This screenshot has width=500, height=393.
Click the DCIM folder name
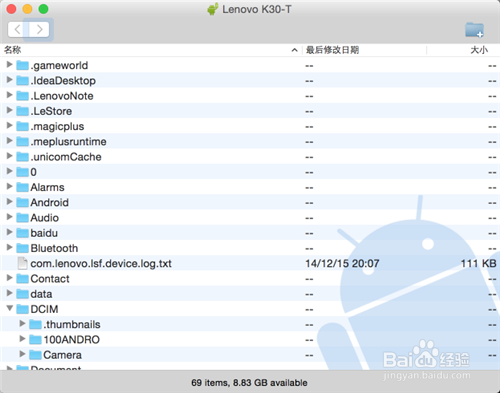pos(44,309)
